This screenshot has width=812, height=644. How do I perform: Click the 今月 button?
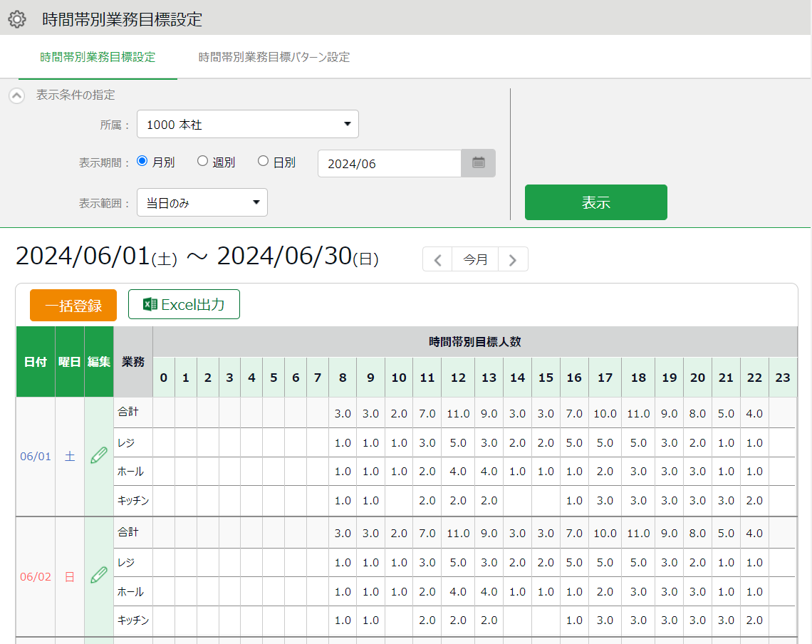475,260
